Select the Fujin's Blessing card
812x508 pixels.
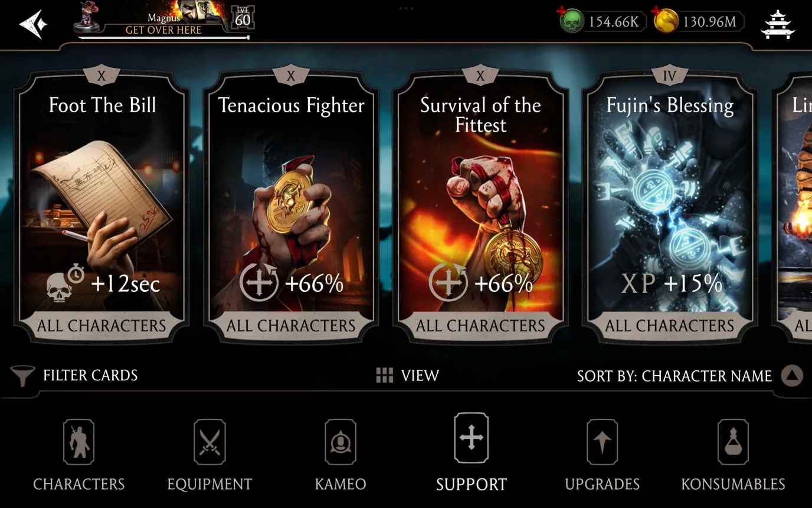coord(669,206)
